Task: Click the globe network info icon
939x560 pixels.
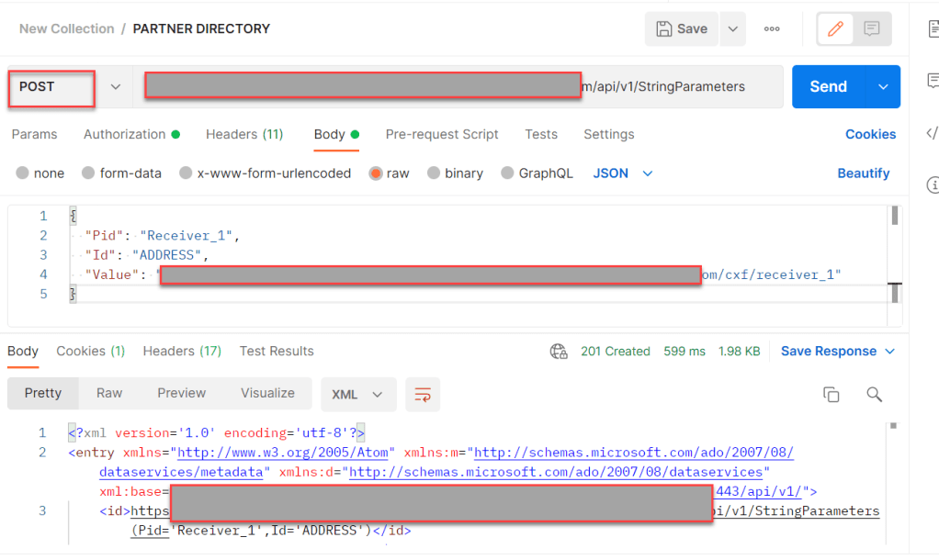Action: [558, 352]
